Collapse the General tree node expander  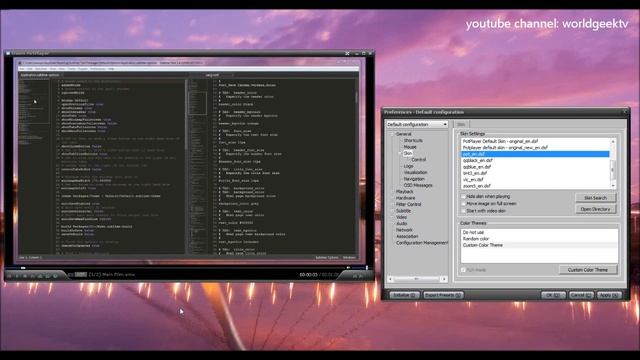pos(392,134)
